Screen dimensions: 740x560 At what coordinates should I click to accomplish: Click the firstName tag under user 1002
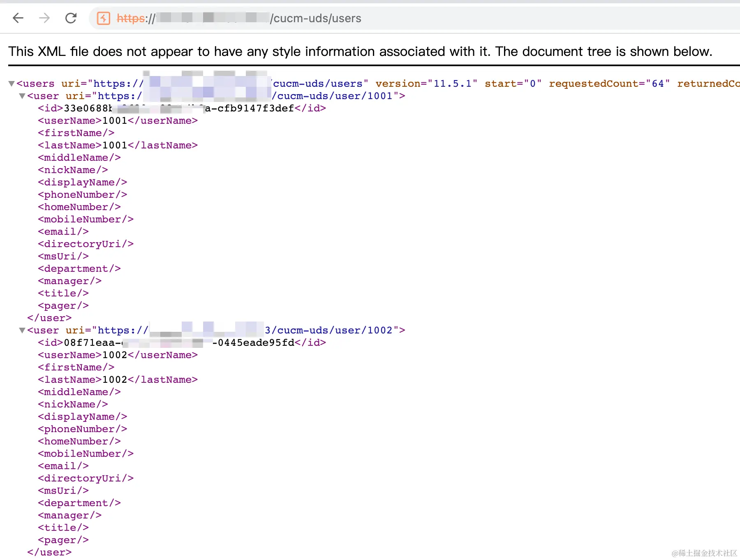76,368
